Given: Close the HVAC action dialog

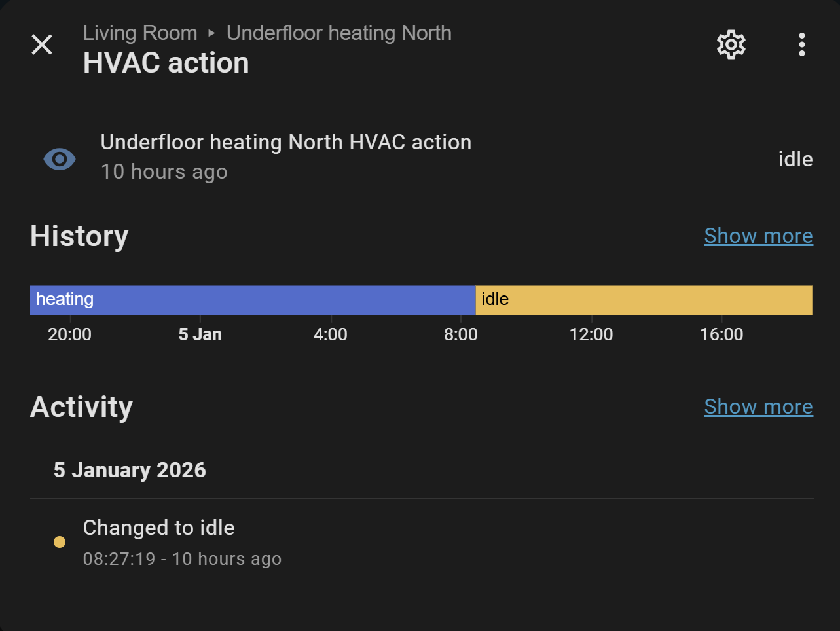Looking at the screenshot, I should tap(42, 45).
